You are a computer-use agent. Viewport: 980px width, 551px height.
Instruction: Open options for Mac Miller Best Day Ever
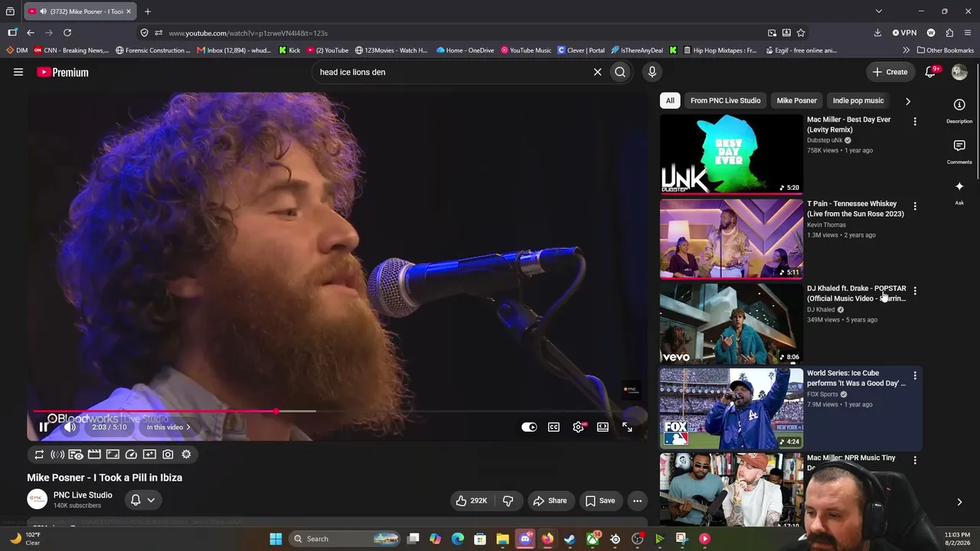(915, 122)
